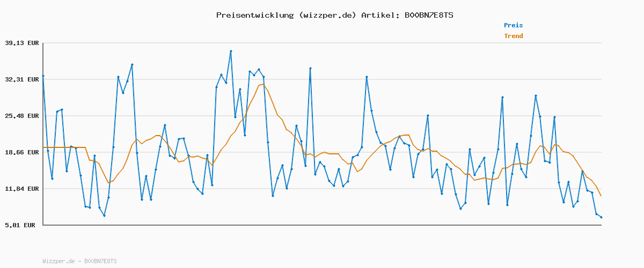This screenshot has width=644, height=268.
Task: Click the orange trend line's left starting point
Action: (x=43, y=147)
